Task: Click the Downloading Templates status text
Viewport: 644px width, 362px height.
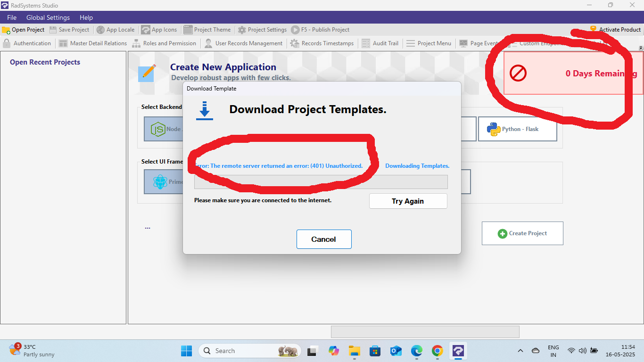Action: click(417, 166)
